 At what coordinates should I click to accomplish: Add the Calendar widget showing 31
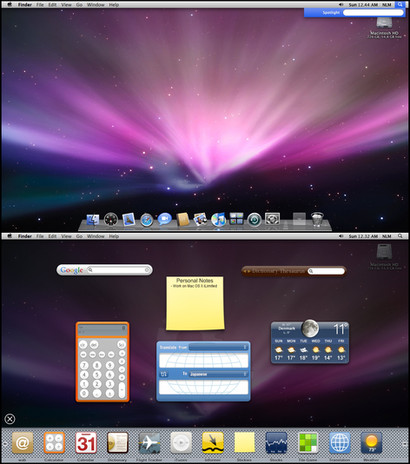[86, 443]
